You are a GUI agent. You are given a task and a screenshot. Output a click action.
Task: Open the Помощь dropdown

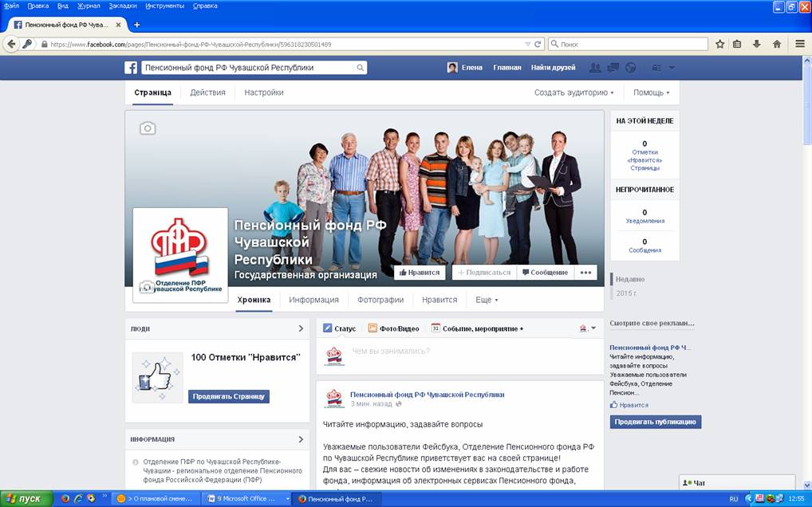pos(651,92)
